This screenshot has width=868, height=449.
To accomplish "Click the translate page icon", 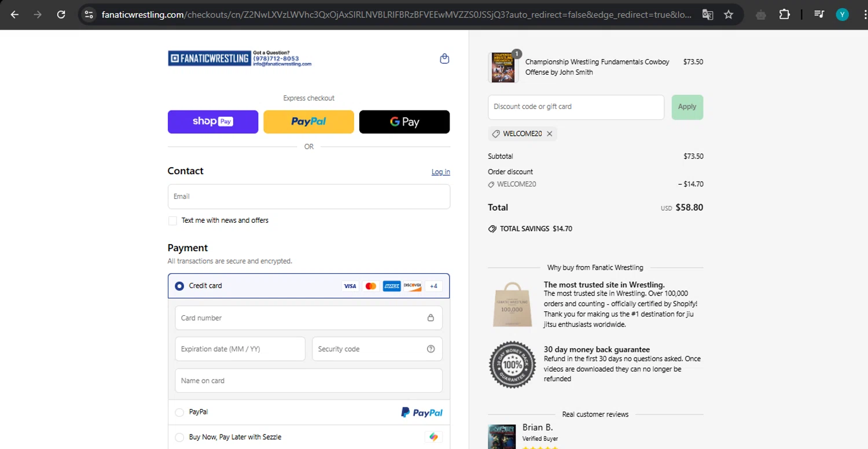I will click(707, 14).
